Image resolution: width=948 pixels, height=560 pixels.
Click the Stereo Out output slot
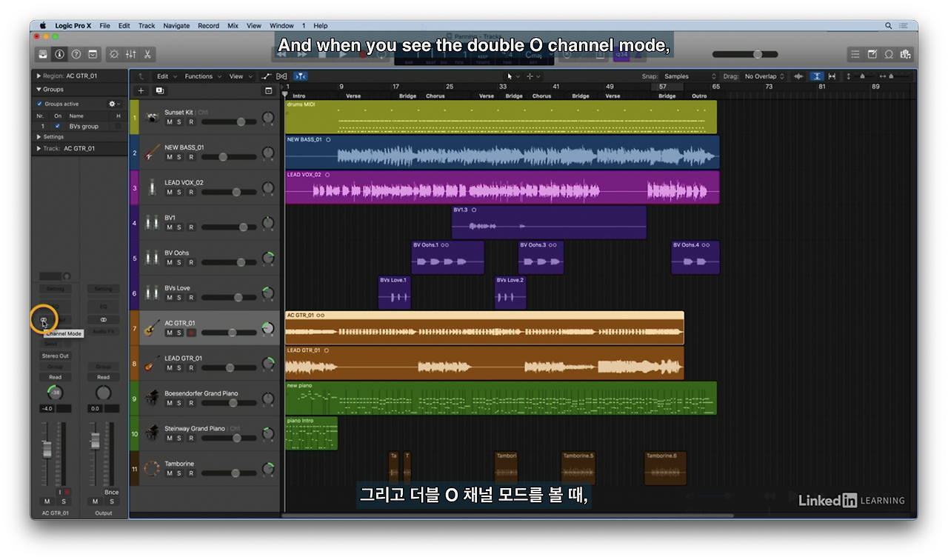point(55,356)
